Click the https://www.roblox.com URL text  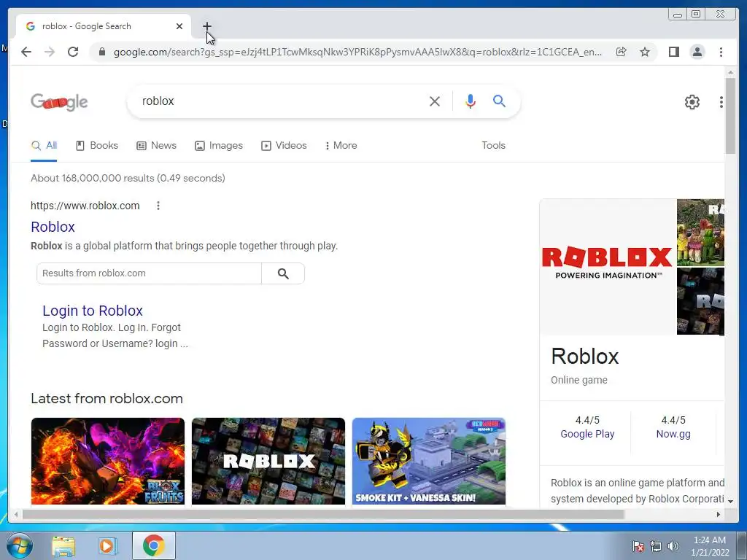(x=85, y=206)
